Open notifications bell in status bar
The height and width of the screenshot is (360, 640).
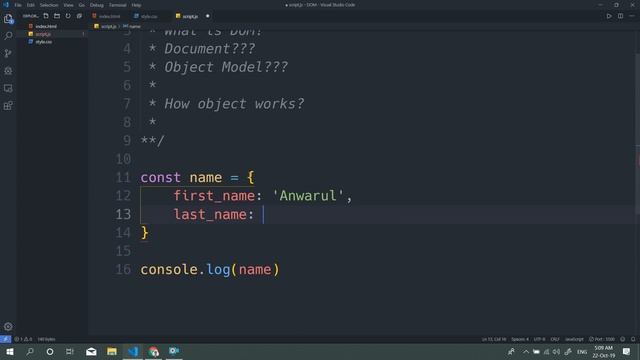pyautogui.click(x=633, y=339)
